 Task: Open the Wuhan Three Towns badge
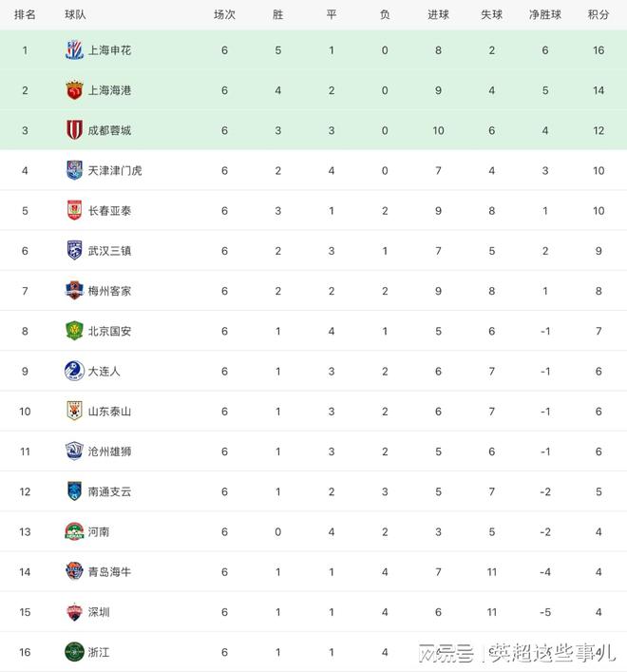[x=74, y=251]
